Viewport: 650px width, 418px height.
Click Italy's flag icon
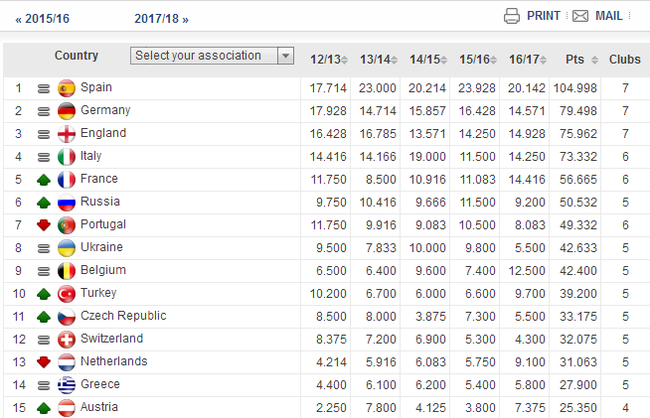coord(66,157)
